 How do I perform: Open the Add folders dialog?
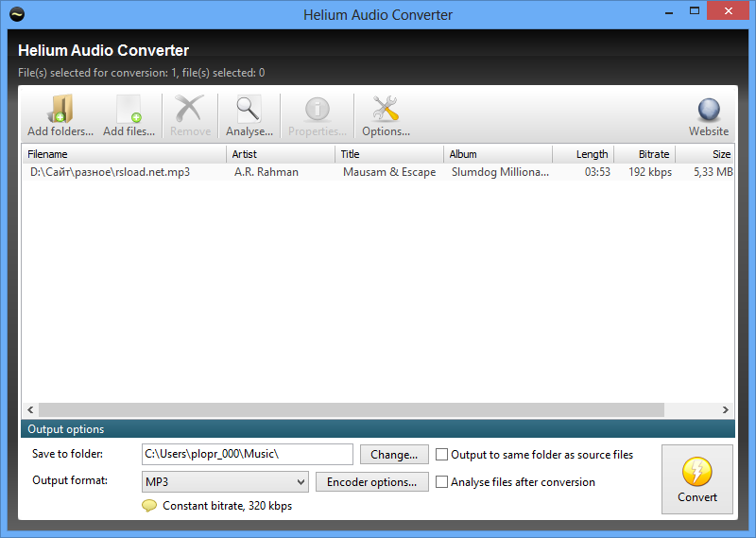60,115
